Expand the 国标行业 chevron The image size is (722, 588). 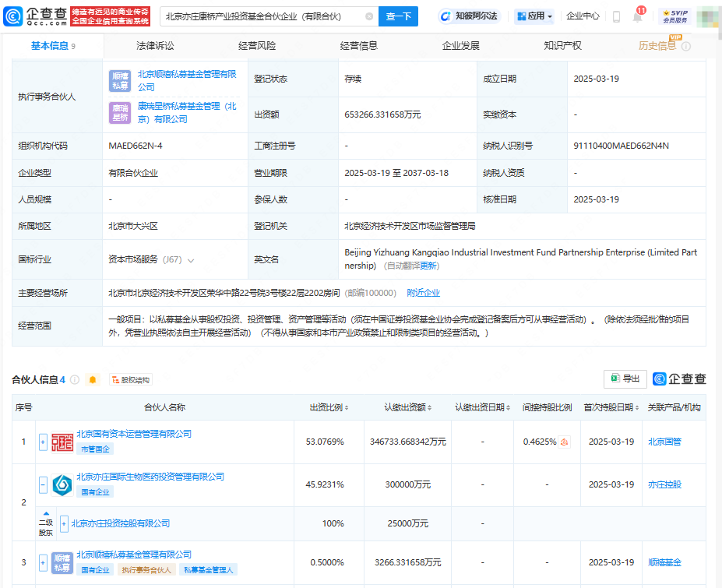coord(191,261)
